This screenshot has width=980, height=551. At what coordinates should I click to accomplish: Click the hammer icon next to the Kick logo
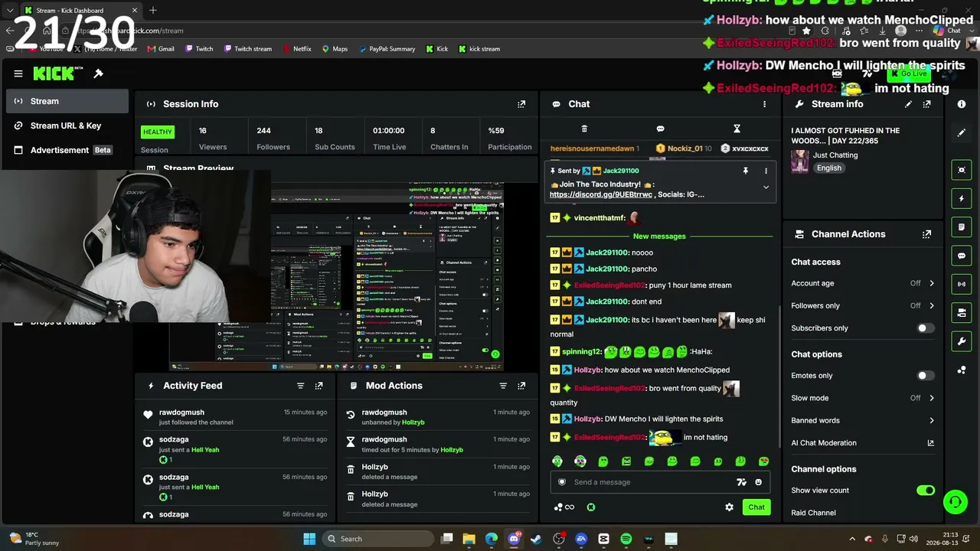click(98, 73)
